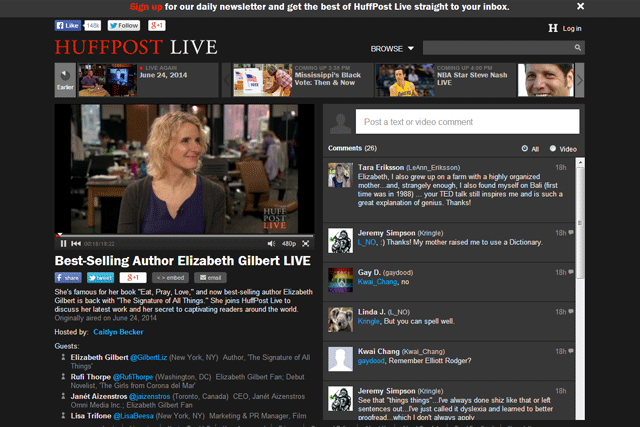The image size is (640, 427).
Task: Click the guest icon beside Elizabeth Gilbert
Action: [63, 357]
